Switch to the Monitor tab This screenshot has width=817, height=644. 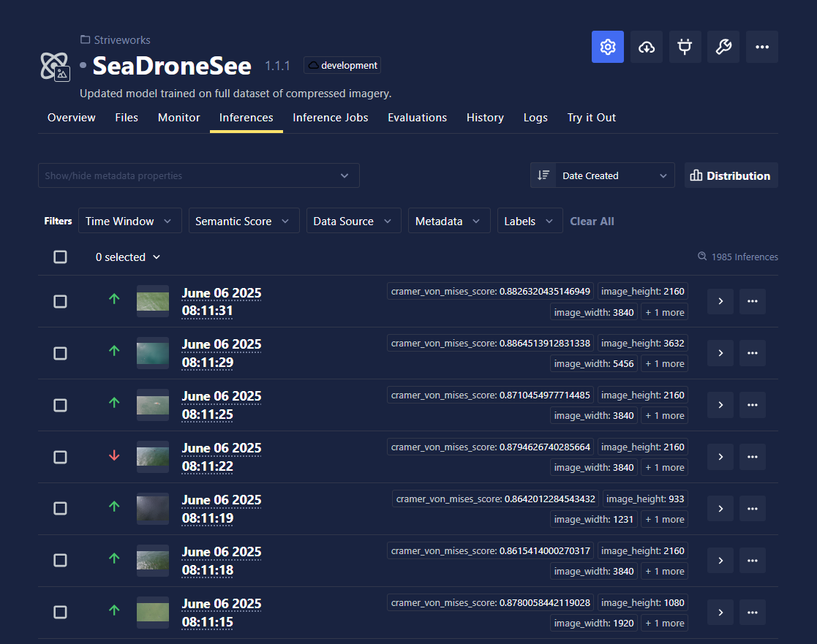click(178, 118)
